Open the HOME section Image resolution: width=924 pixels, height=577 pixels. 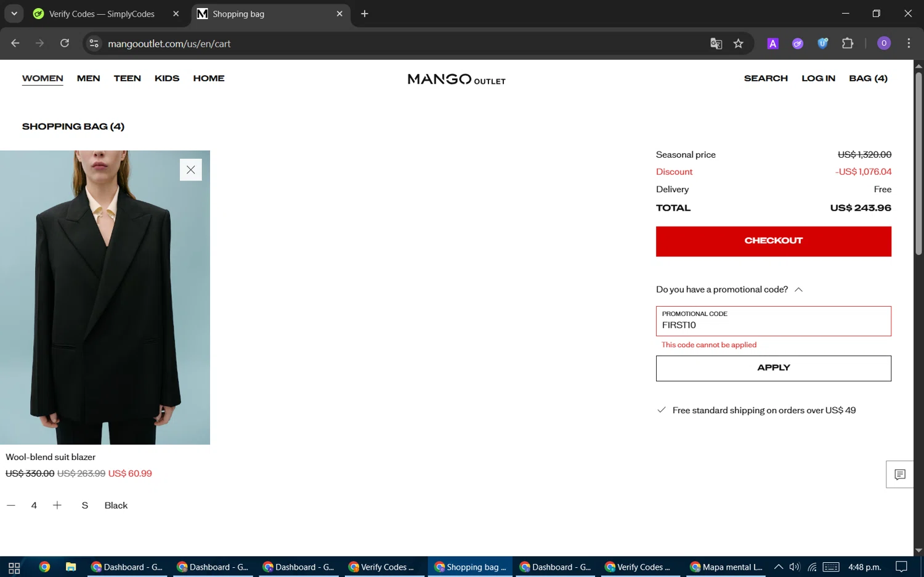click(209, 78)
